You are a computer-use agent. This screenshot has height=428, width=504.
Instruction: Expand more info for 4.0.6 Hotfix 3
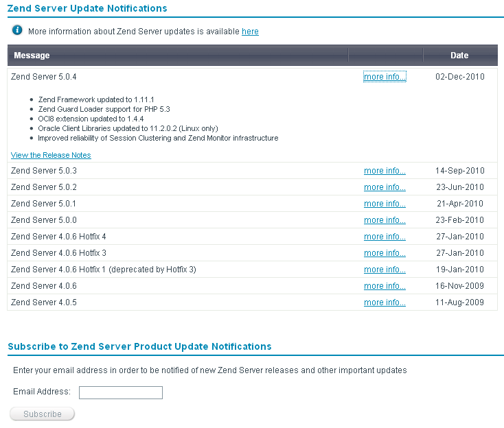click(x=385, y=253)
